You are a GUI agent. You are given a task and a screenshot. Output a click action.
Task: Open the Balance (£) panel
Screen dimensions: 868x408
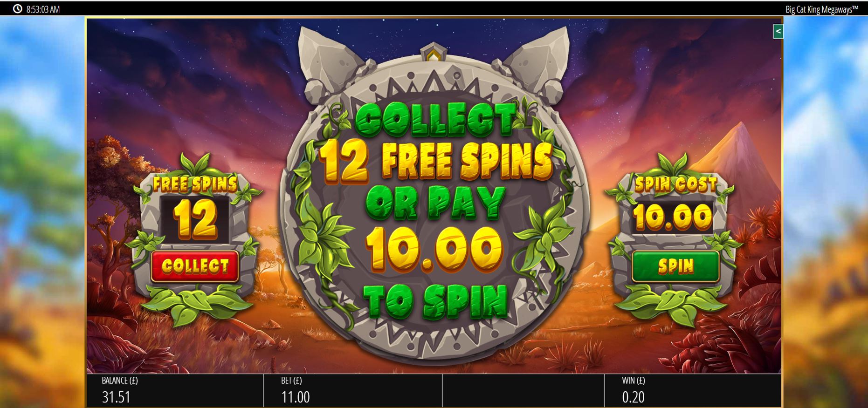[x=175, y=390]
